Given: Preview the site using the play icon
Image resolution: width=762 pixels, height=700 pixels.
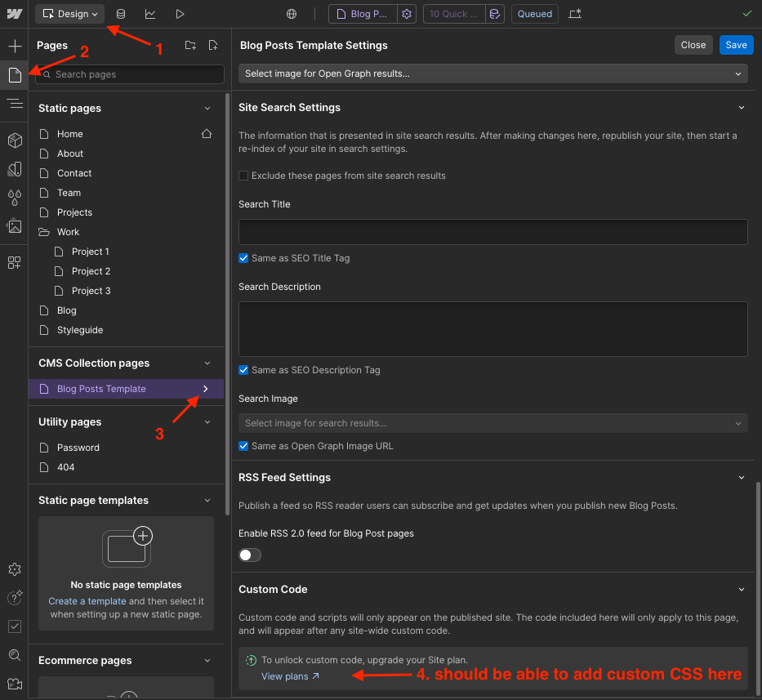Looking at the screenshot, I should [x=180, y=14].
